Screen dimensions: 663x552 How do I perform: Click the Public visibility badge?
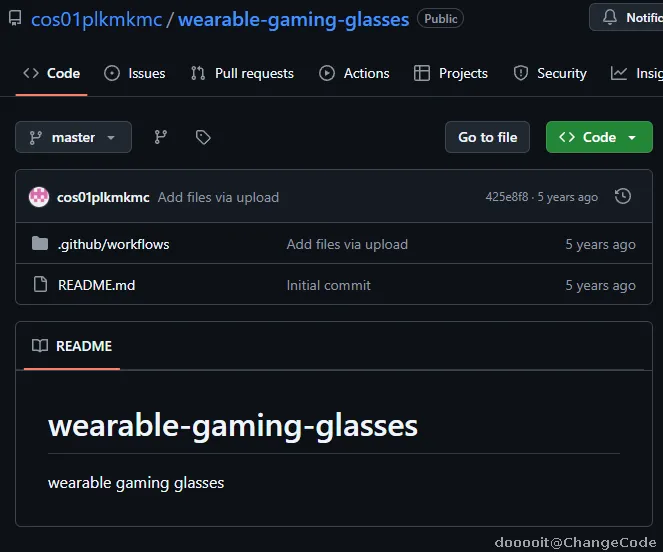click(441, 19)
